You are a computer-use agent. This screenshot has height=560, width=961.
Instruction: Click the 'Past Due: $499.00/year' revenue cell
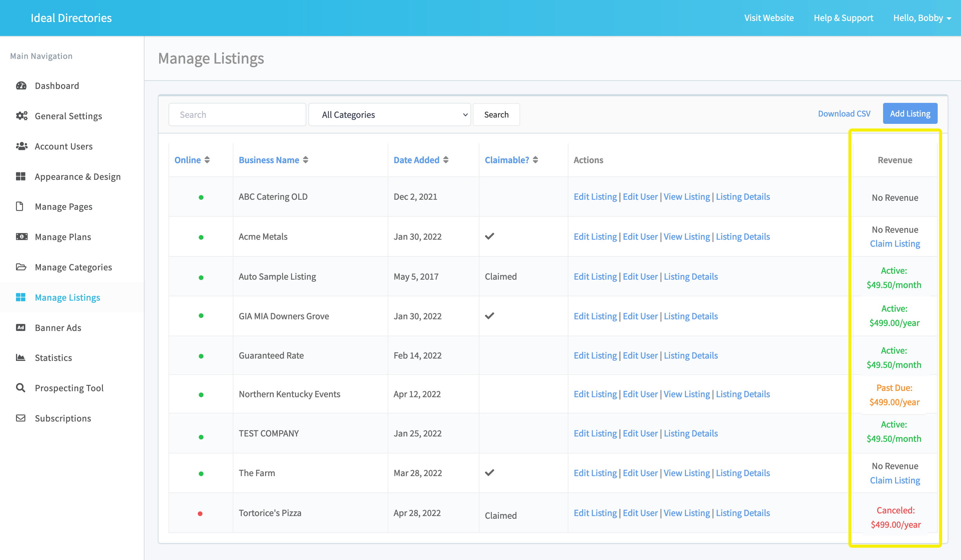coord(894,395)
